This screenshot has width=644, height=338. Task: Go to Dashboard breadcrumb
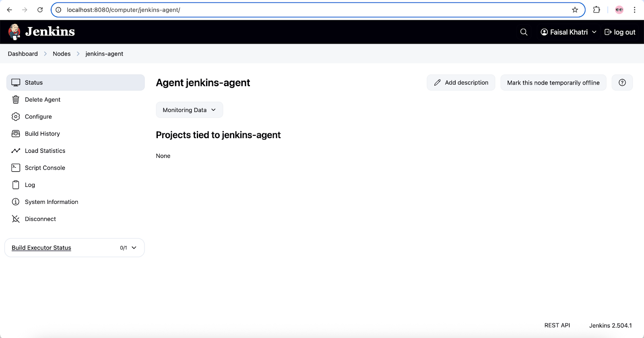tap(23, 54)
